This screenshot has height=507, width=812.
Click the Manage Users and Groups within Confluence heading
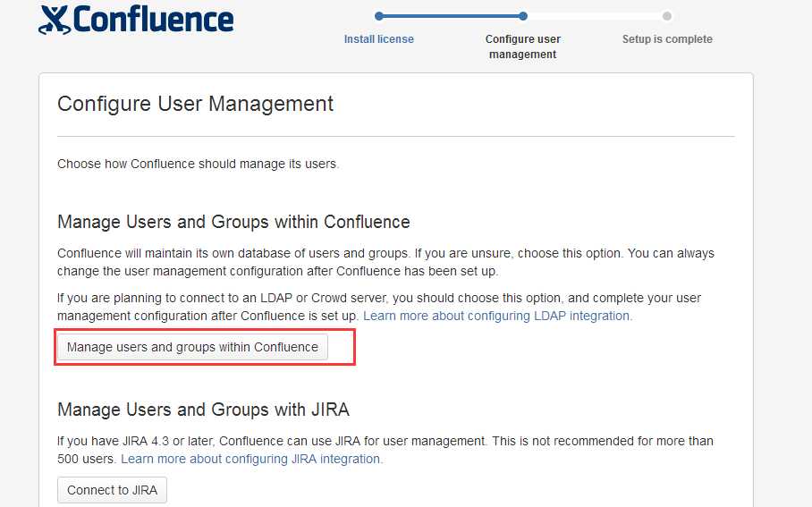tap(233, 222)
